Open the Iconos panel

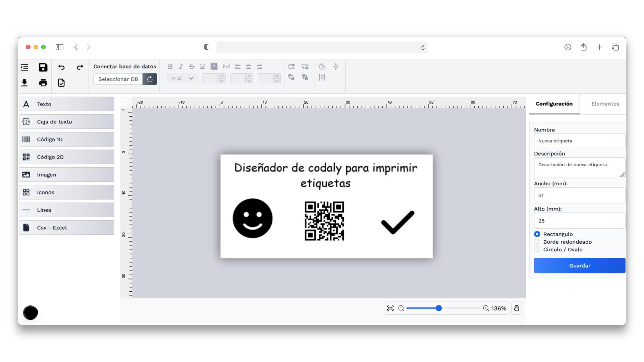click(66, 192)
